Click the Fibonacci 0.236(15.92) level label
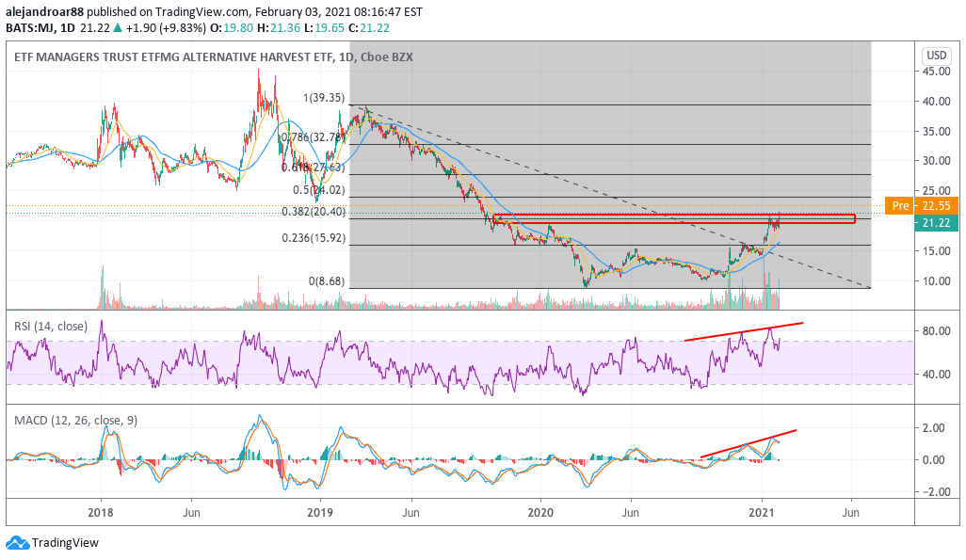 pos(313,238)
